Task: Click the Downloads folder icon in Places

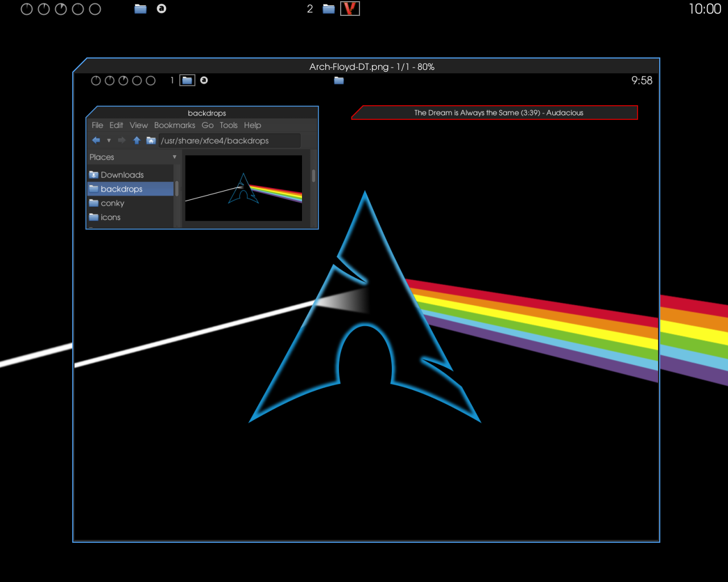Action: click(x=94, y=174)
